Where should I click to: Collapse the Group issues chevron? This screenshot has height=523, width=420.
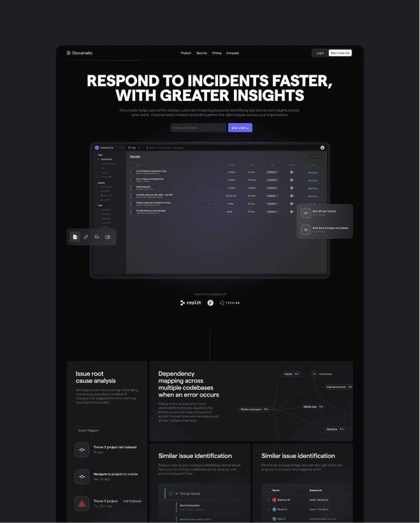pos(177,493)
